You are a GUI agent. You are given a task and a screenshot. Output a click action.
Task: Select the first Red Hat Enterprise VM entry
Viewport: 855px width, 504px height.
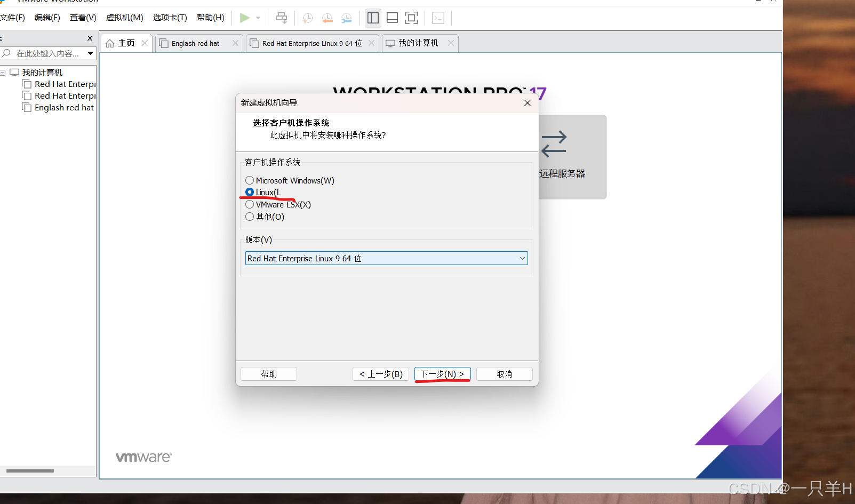pos(65,84)
